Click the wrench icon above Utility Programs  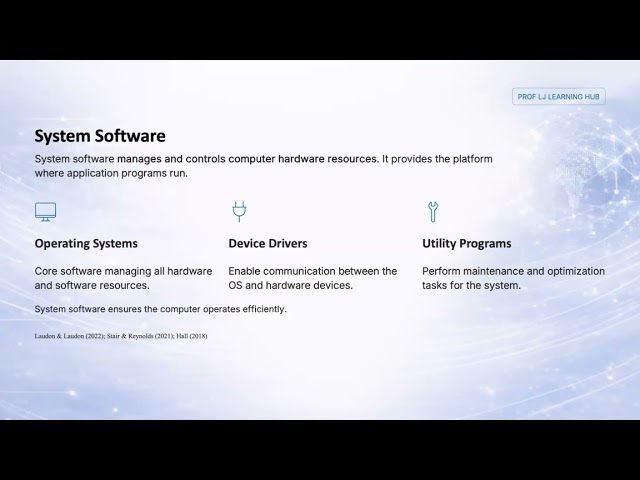point(433,212)
